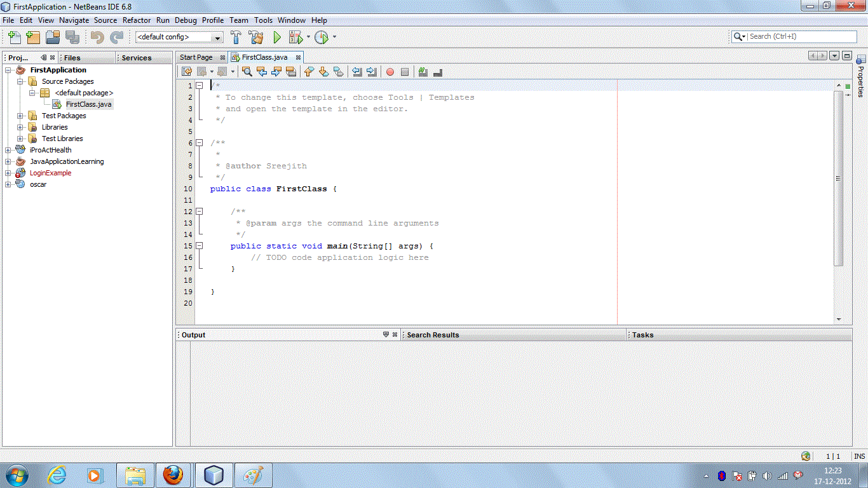Switch to the Start Page tab
Screen dimensions: 868x488
[197, 57]
